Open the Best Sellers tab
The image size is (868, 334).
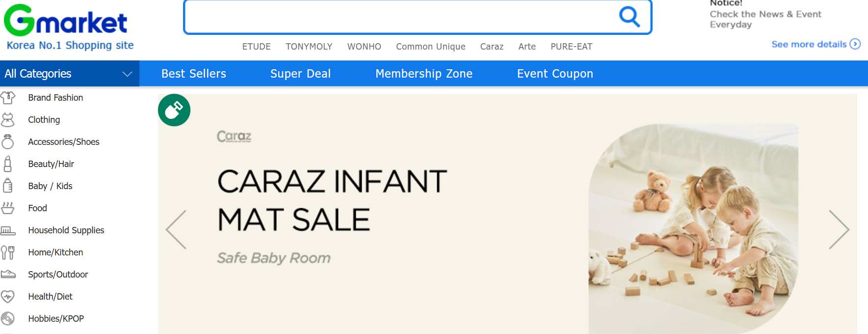click(x=194, y=74)
